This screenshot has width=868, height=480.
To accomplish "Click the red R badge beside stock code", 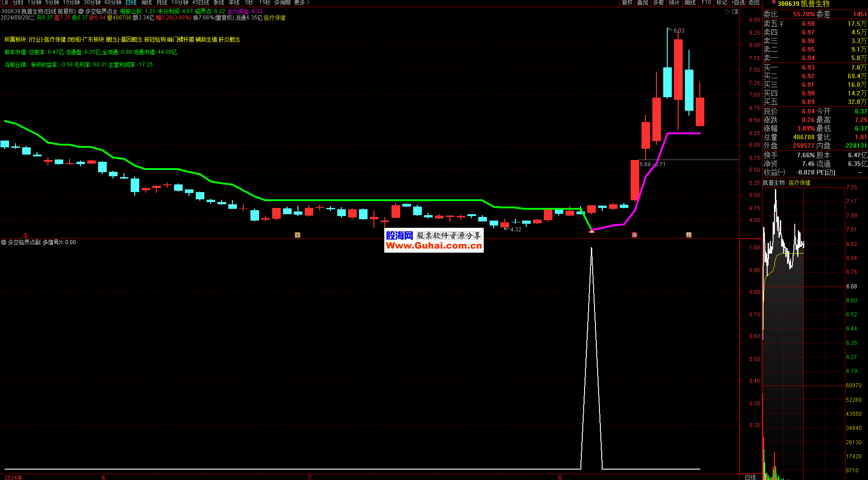I will [774, 3].
